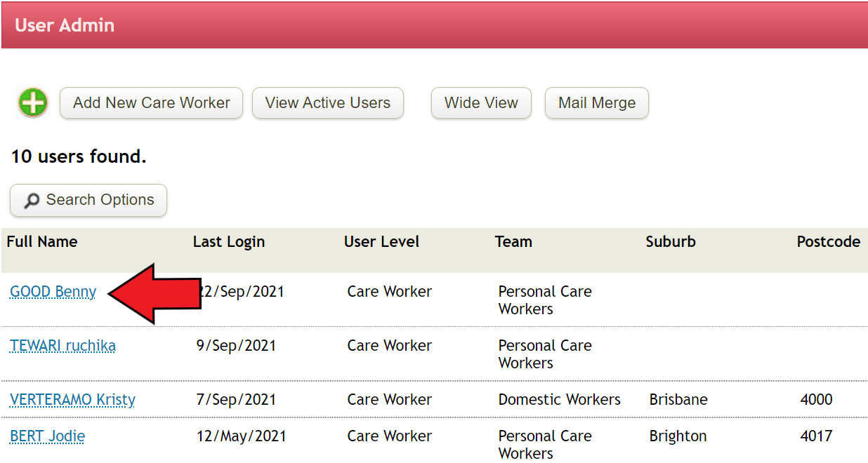Open the TEWARI ruchika user record
The height and width of the screenshot is (463, 868).
(x=63, y=345)
